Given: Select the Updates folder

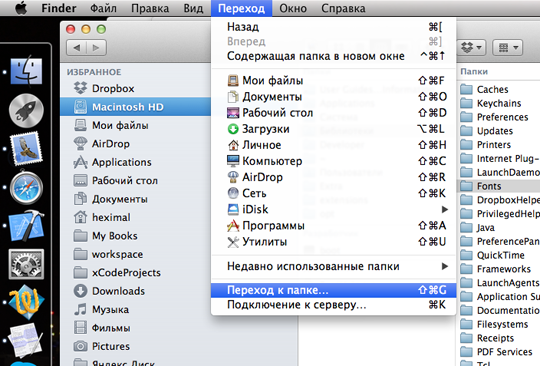Looking at the screenshot, I should (499, 131).
